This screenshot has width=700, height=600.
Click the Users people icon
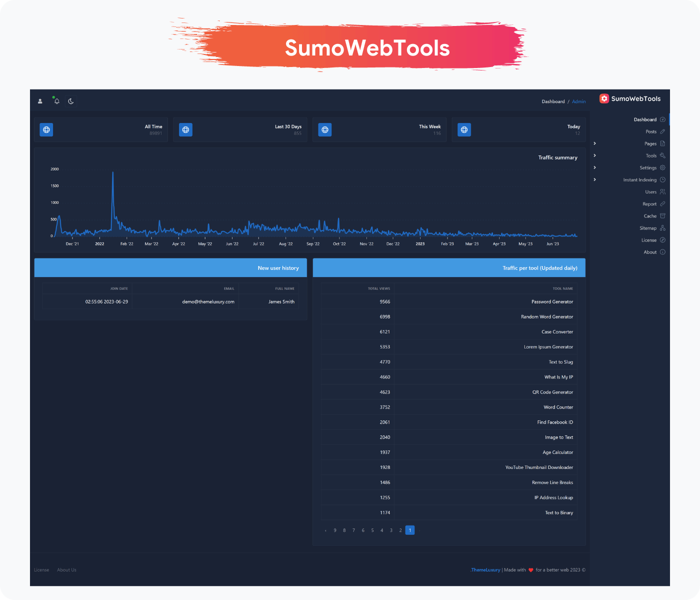point(662,191)
